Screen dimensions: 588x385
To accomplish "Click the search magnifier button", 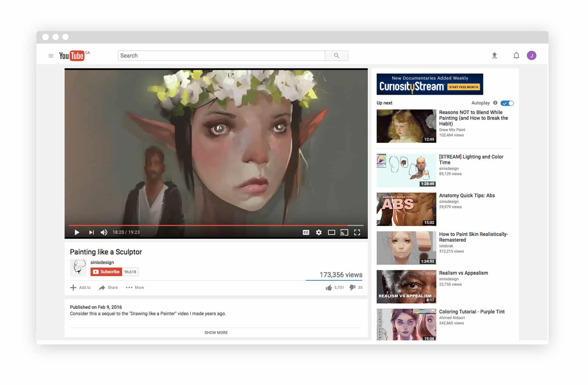I will 336,56.
